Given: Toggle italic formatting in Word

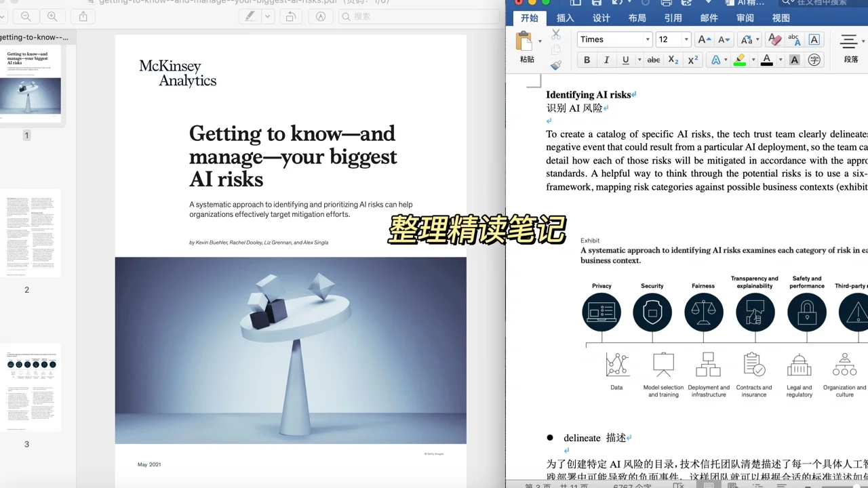Looking at the screenshot, I should (606, 60).
